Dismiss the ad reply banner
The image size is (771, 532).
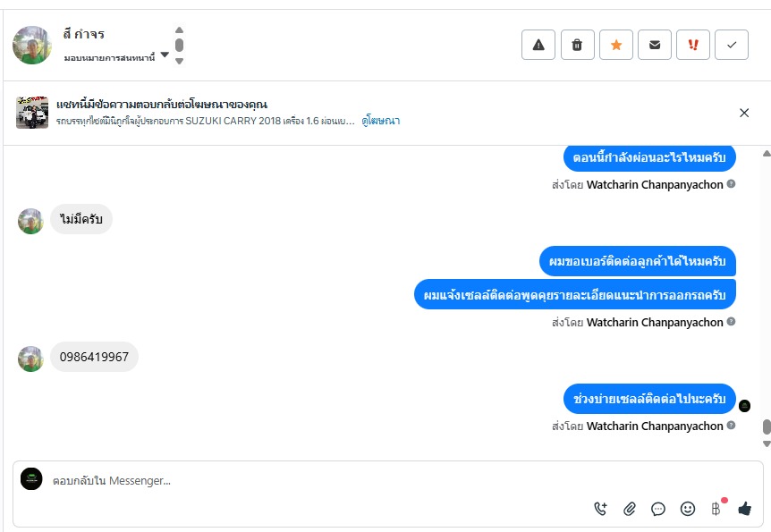coord(744,113)
